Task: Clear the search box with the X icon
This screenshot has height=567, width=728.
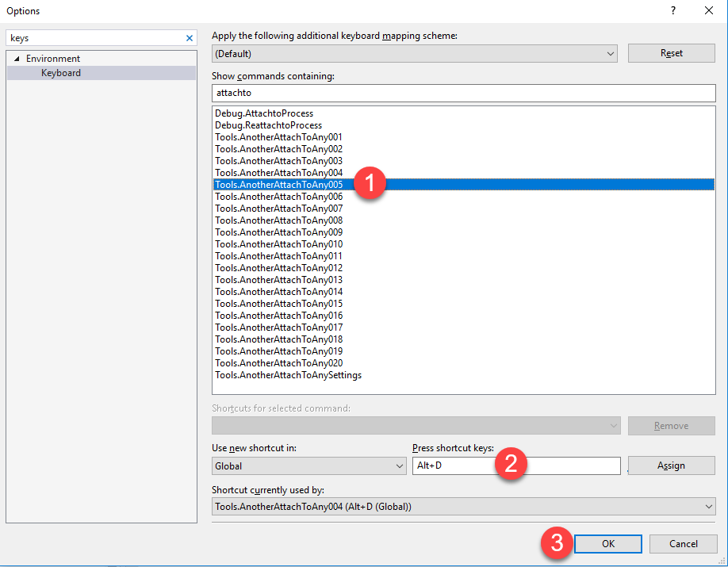Action: point(189,38)
